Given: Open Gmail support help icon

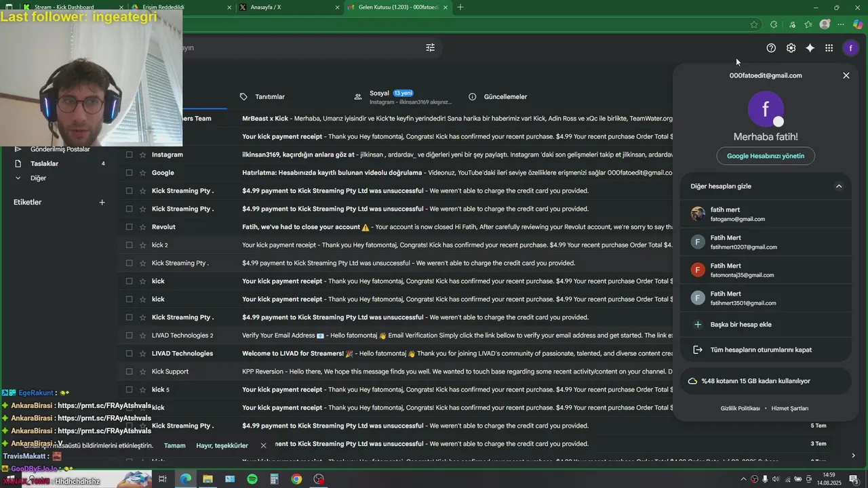Looking at the screenshot, I should coord(771,47).
